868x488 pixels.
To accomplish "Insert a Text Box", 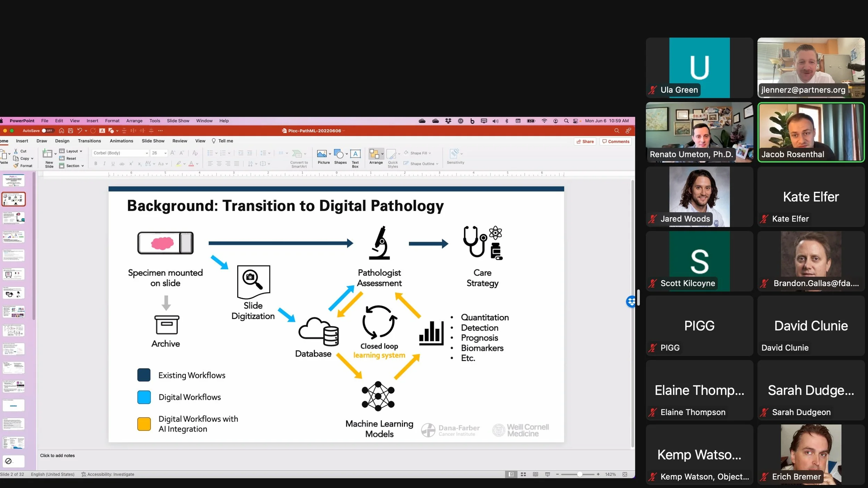I will tap(355, 154).
